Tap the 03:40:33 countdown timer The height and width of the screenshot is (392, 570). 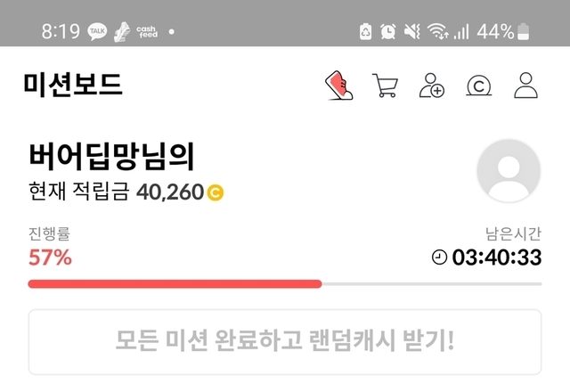coord(497,257)
